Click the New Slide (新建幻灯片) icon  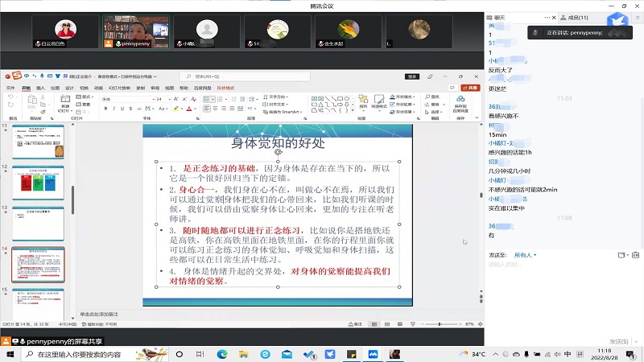click(65, 99)
